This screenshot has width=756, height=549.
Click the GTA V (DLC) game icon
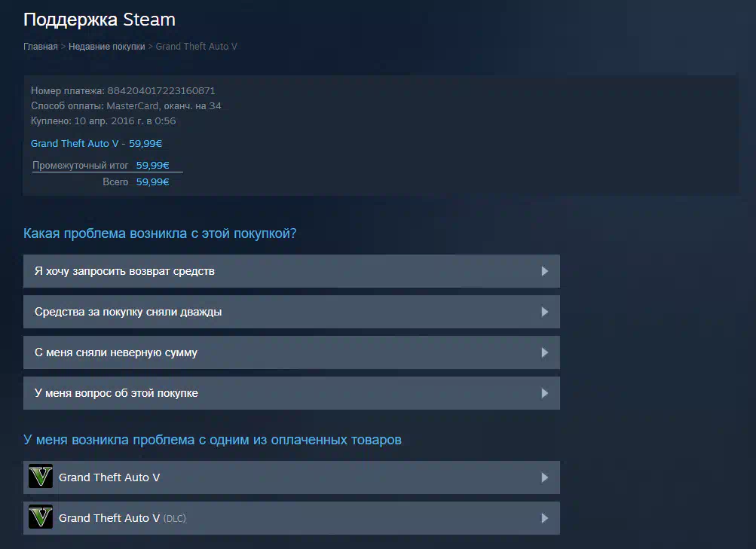41,517
